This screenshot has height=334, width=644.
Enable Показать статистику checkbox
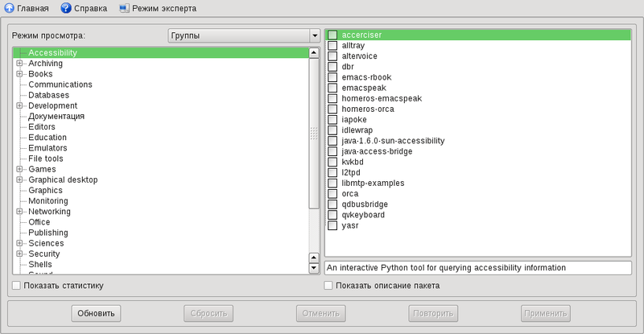click(16, 285)
